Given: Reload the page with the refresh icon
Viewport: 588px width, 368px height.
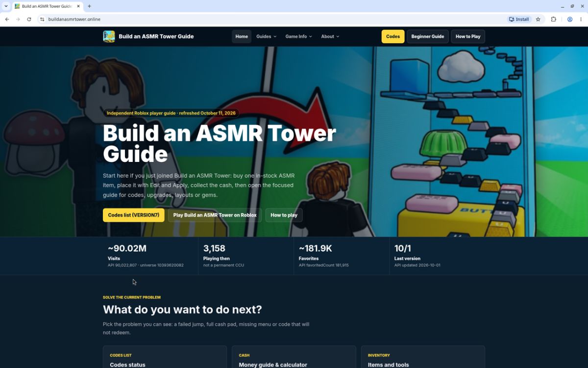Looking at the screenshot, I should [29, 19].
